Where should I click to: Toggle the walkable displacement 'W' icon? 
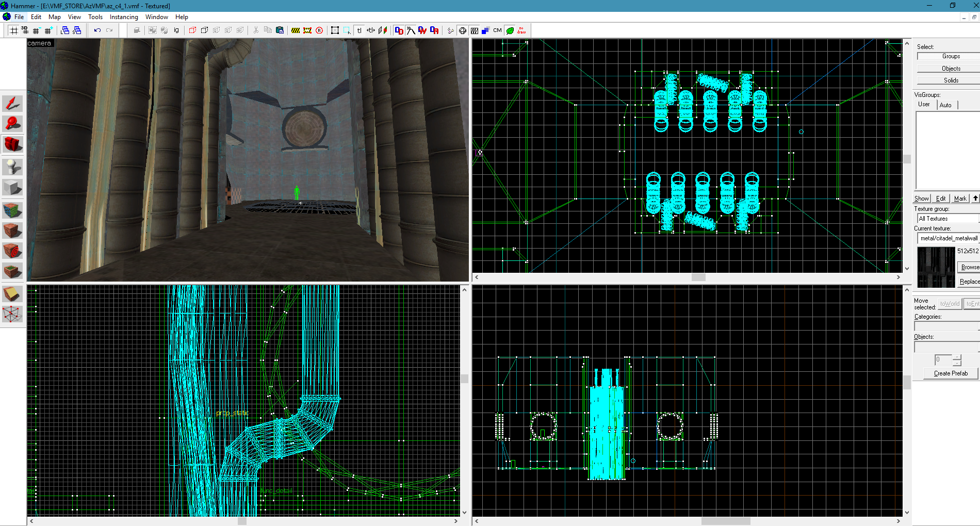(422, 30)
